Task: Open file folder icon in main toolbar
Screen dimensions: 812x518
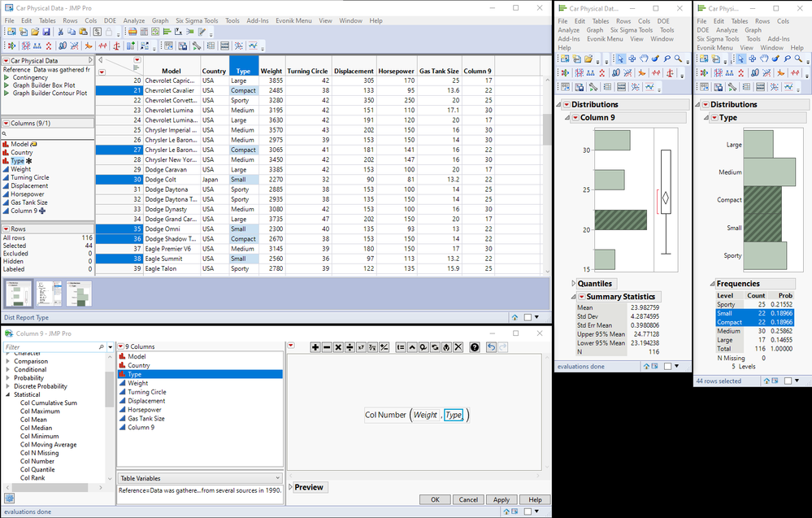Action: point(35,32)
